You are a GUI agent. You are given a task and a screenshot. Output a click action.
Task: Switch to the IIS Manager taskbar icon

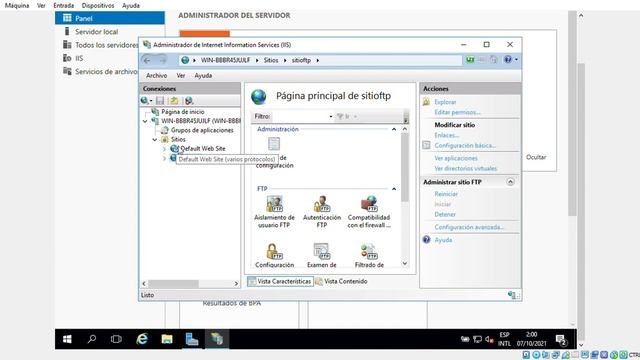[x=217, y=339]
